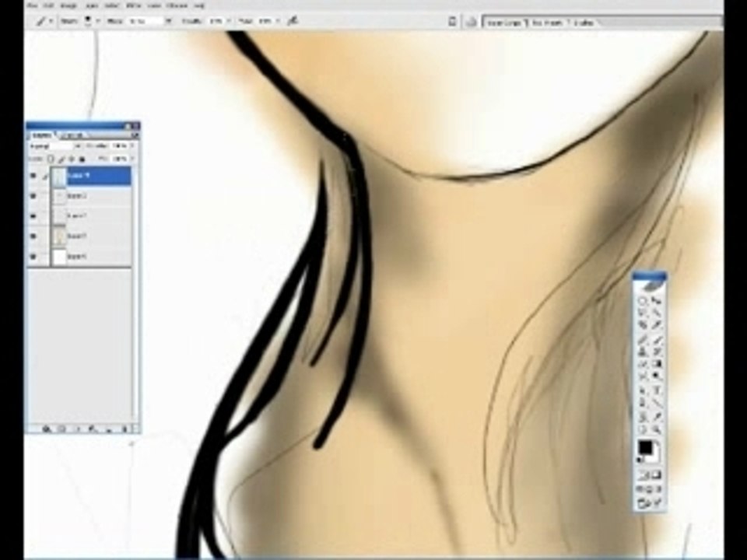747x560 pixels.
Task: Toggle eye icon of the middle layer
Action: click(33, 215)
